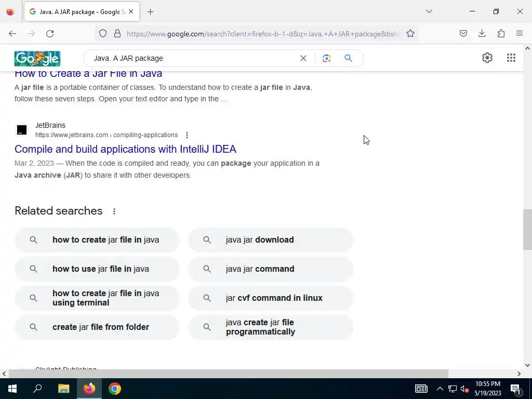532x399 pixels.
Task: Open File Explorer from taskbar
Action: coord(63,389)
